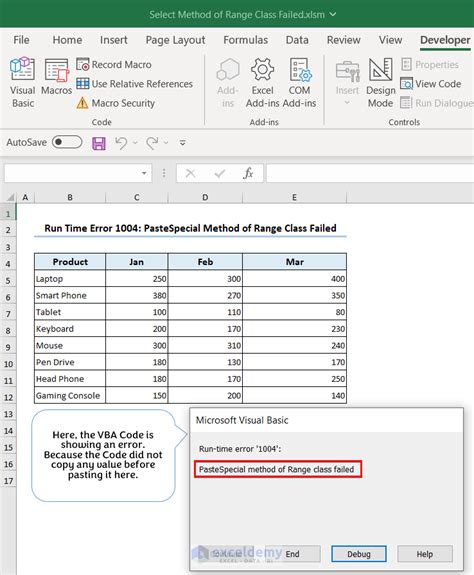
Task: Start Record Macro
Action: [114, 65]
